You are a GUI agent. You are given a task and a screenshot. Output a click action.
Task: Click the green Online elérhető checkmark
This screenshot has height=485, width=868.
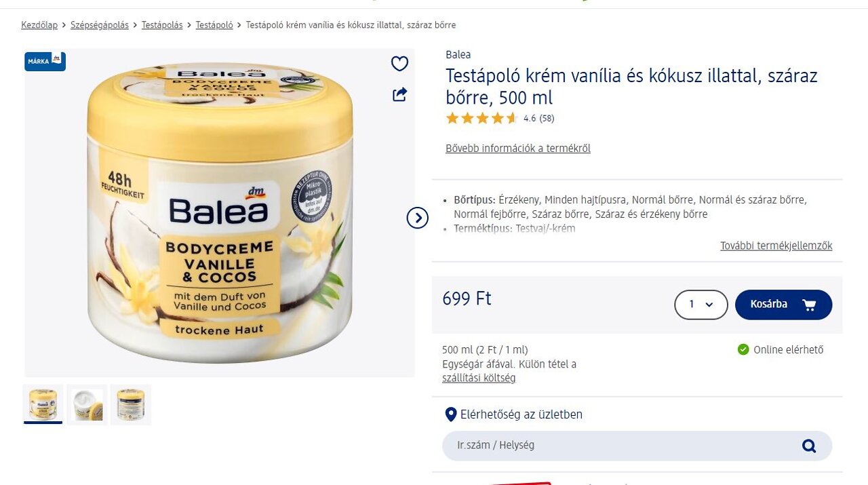[743, 350]
